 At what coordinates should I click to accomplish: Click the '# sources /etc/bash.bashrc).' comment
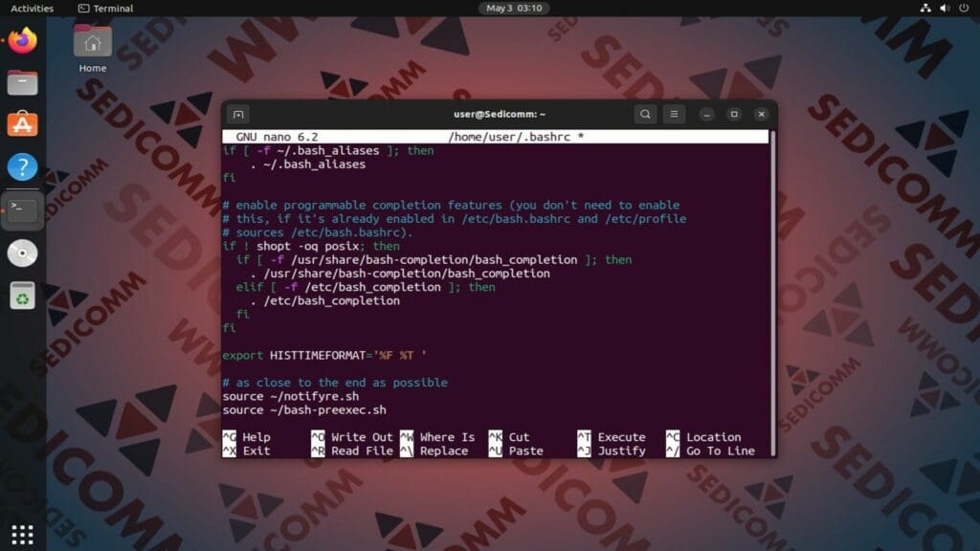click(318, 232)
